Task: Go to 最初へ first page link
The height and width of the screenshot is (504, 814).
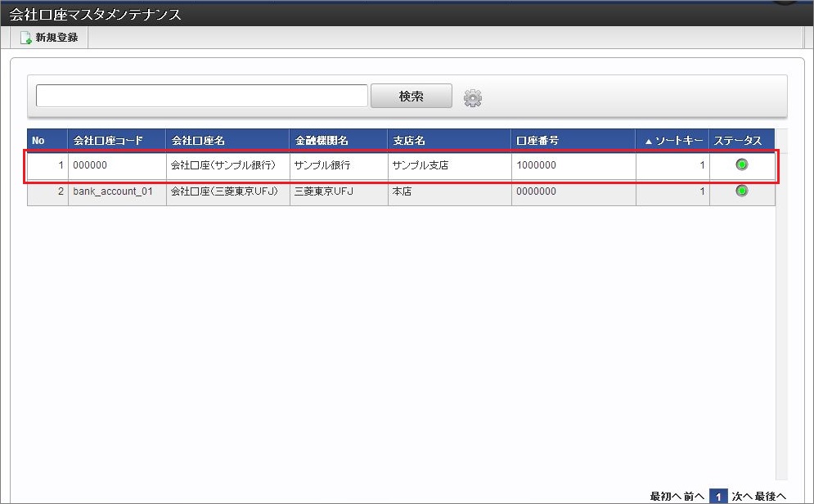Action: pos(665,497)
